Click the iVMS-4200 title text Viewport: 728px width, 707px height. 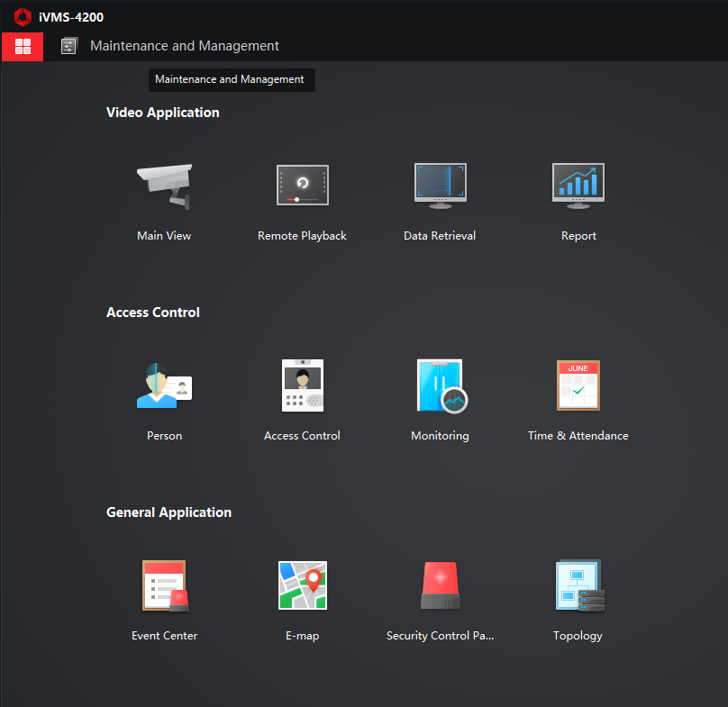coord(71,17)
